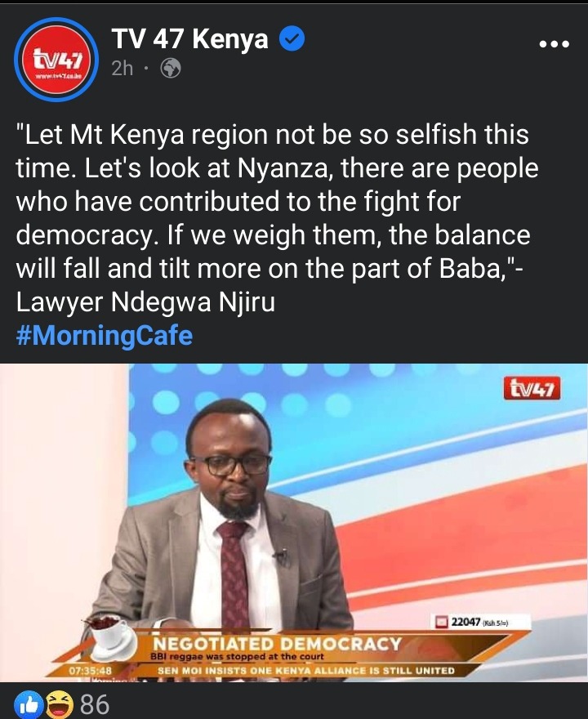
Task: Click the TV 47 Kenya page name
Action: coord(189,38)
